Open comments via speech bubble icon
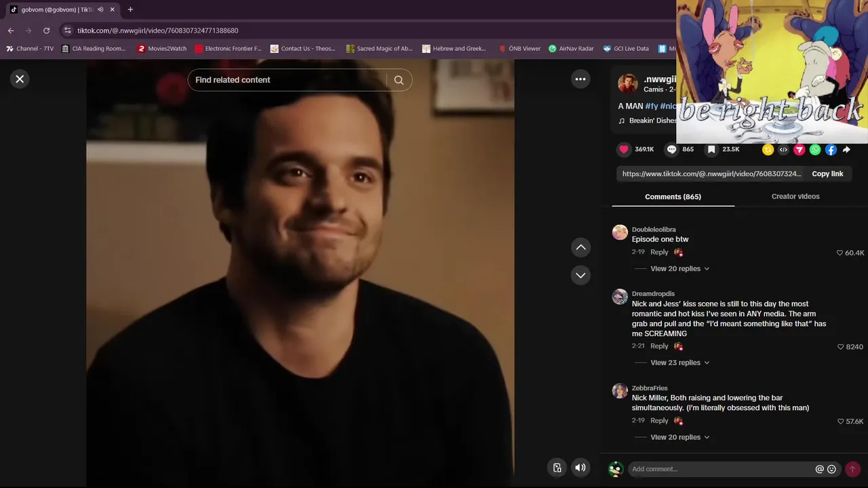 (672, 150)
